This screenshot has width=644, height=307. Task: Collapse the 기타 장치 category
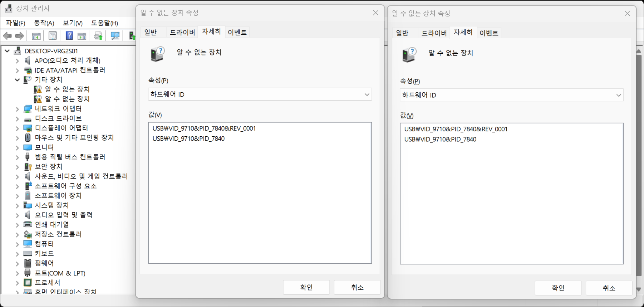17,80
